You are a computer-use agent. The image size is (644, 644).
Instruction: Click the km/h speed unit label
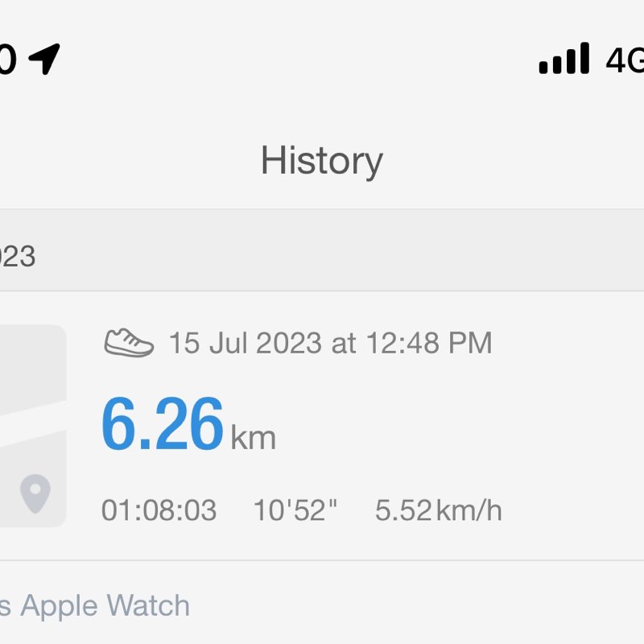click(x=469, y=510)
